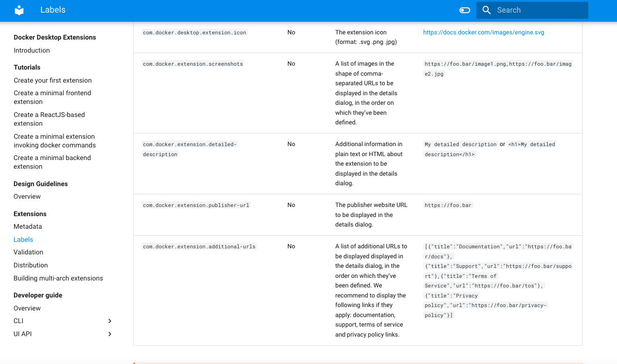Click the Extensions sidebar heading
Screen dimensions: 617x364
(x=30, y=214)
